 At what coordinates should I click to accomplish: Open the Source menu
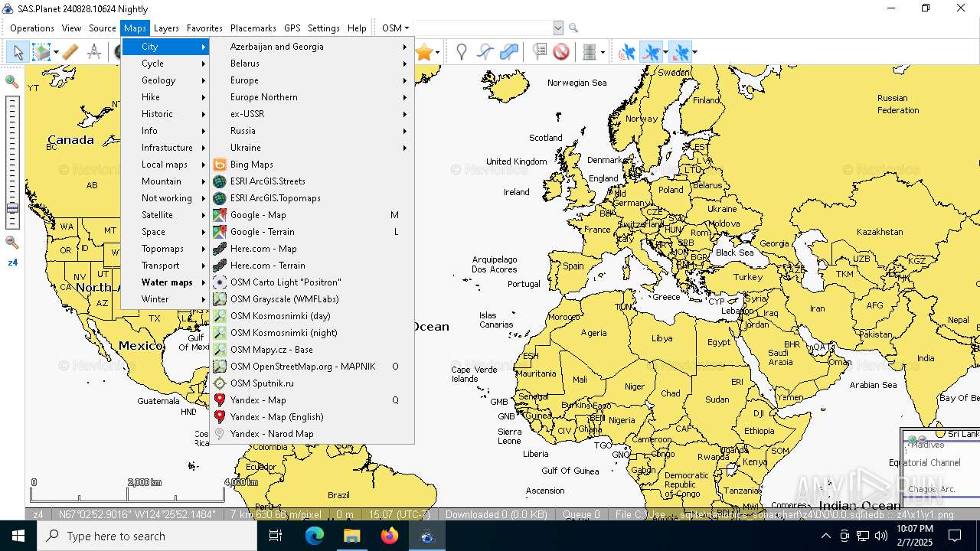pyautogui.click(x=103, y=28)
